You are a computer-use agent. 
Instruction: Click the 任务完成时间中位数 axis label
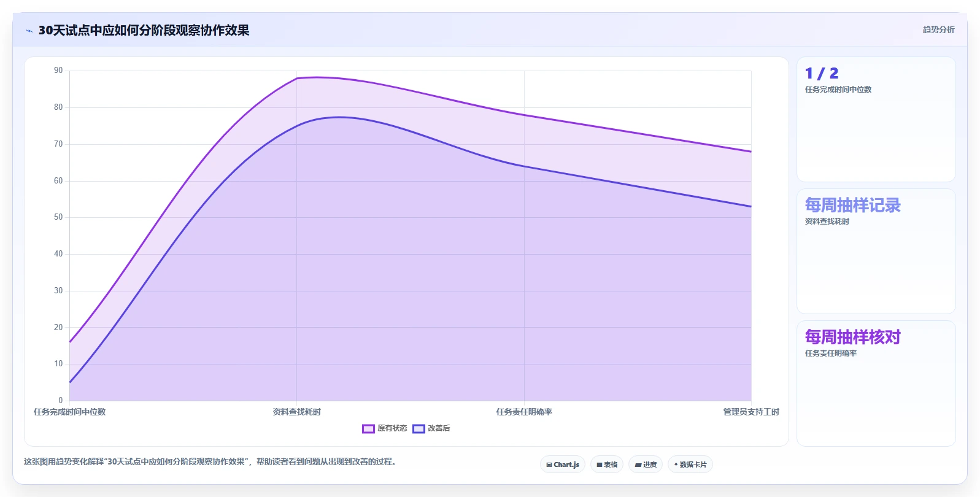69,412
